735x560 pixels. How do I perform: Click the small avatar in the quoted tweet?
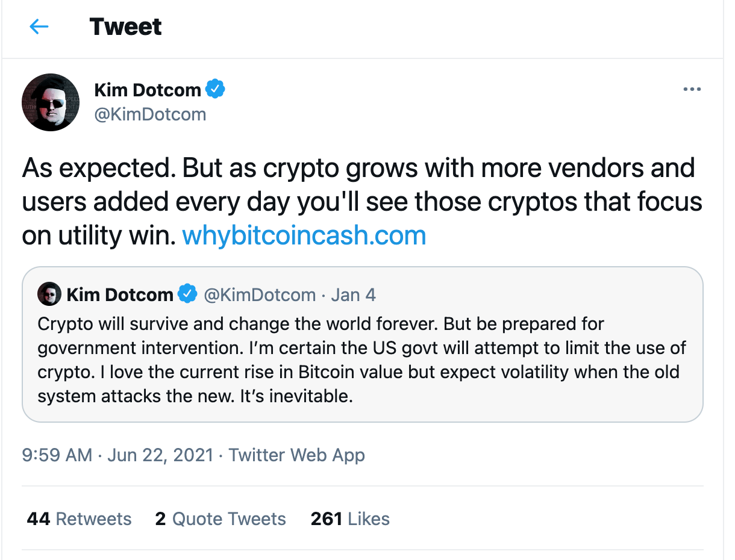click(x=49, y=294)
